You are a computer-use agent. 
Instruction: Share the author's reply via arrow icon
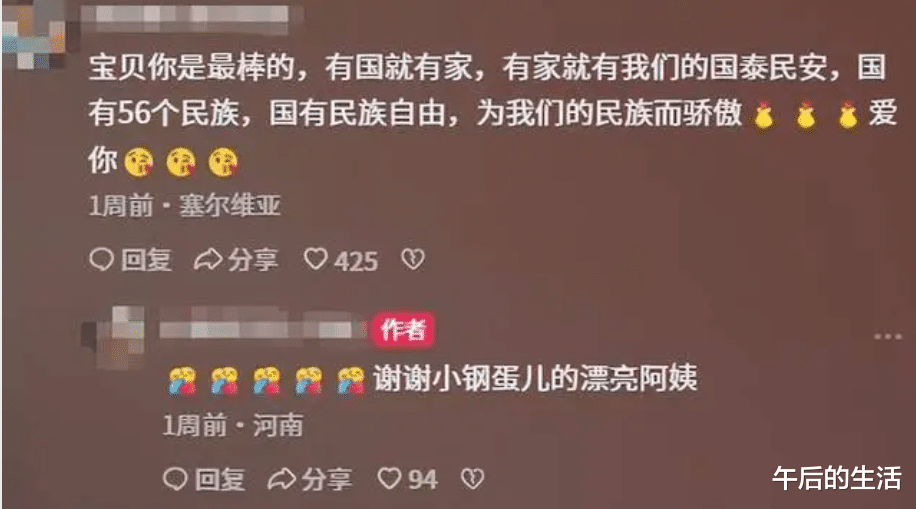pos(282,479)
